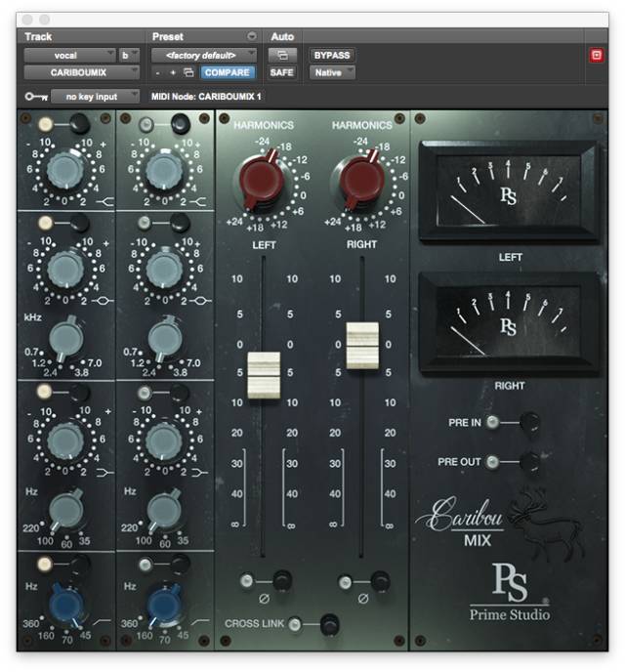This screenshot has height=672, width=625.
Task: Click the left channel mid bell gain knob
Action: (65, 270)
